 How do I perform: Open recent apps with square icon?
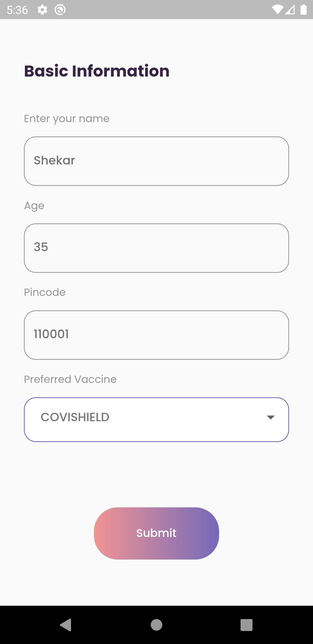pos(247,625)
